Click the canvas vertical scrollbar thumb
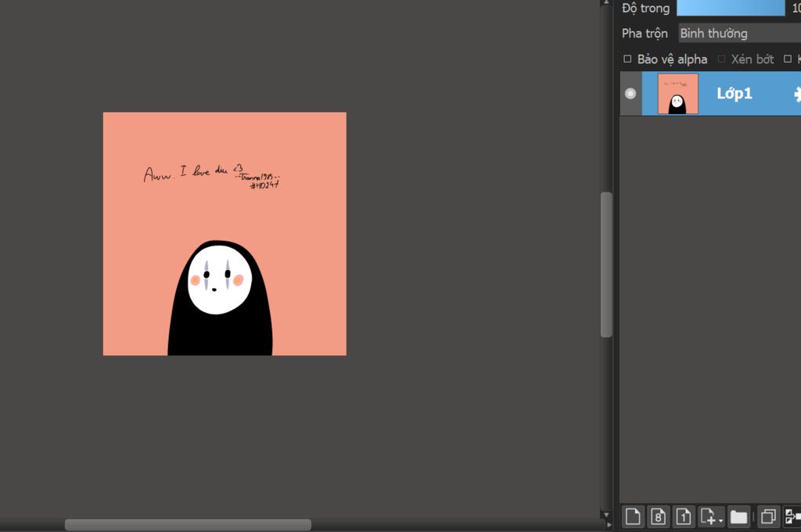The image size is (801, 532). (x=606, y=264)
